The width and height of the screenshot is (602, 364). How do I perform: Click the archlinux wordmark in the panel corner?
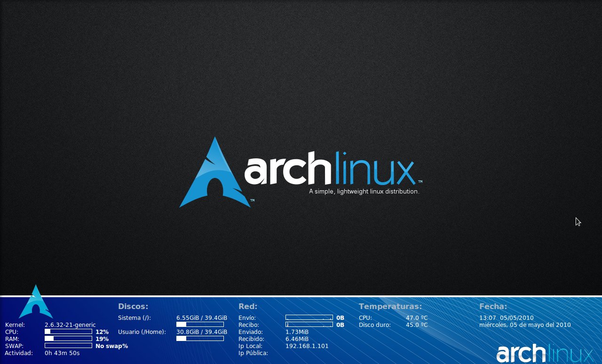[545, 353]
